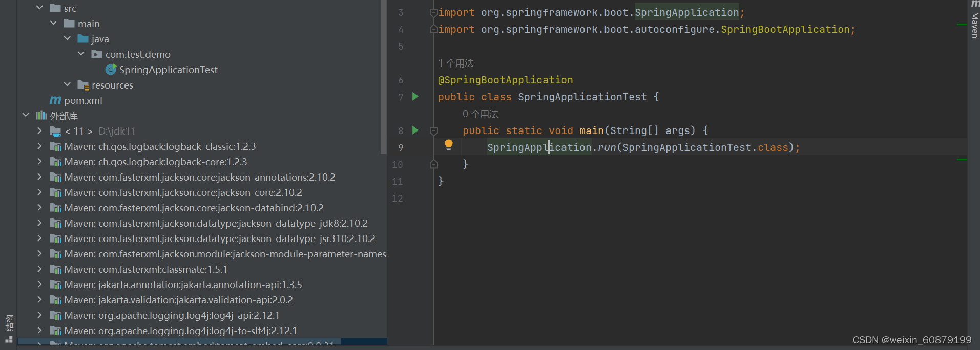Image resolution: width=980 pixels, height=350 pixels.
Task: Fold the imports block at line 3
Action: tap(434, 12)
